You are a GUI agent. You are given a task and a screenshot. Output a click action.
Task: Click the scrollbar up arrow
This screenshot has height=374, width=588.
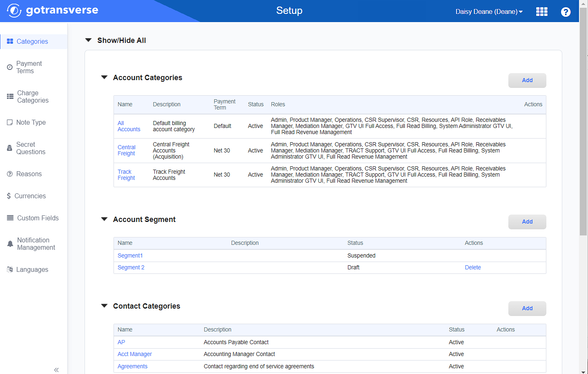[x=584, y=3]
